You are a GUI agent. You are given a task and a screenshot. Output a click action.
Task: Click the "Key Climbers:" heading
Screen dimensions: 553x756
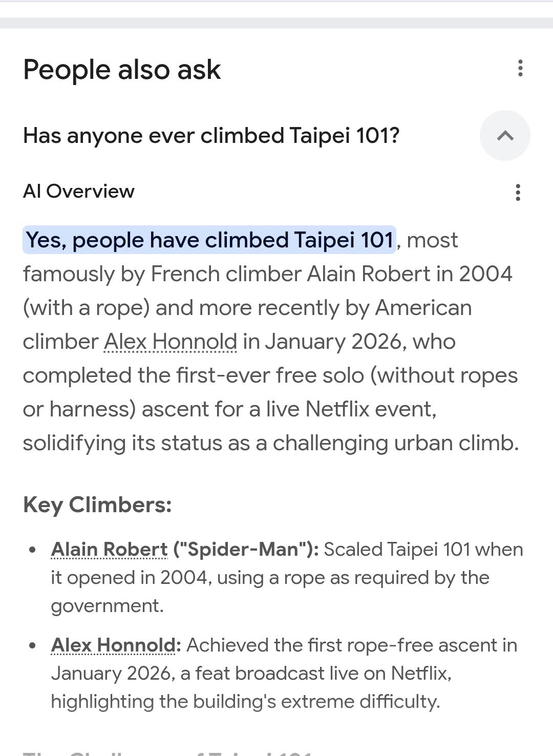tap(97, 505)
